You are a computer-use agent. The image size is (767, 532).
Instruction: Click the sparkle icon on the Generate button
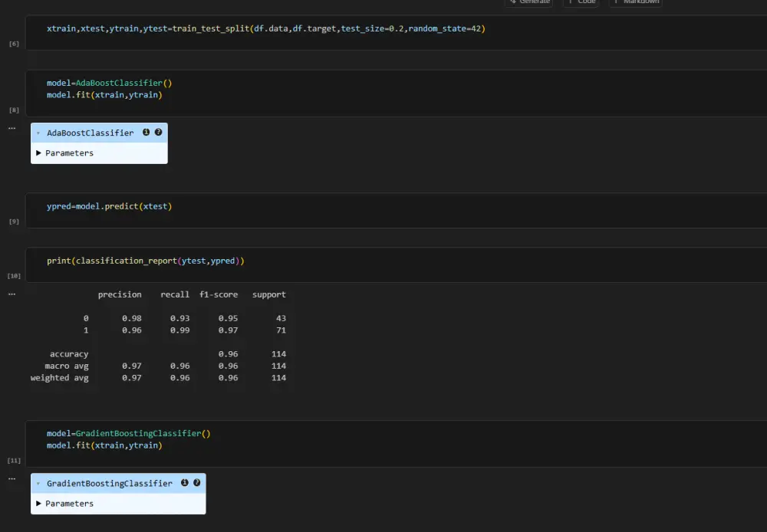pyautogui.click(x=514, y=2)
